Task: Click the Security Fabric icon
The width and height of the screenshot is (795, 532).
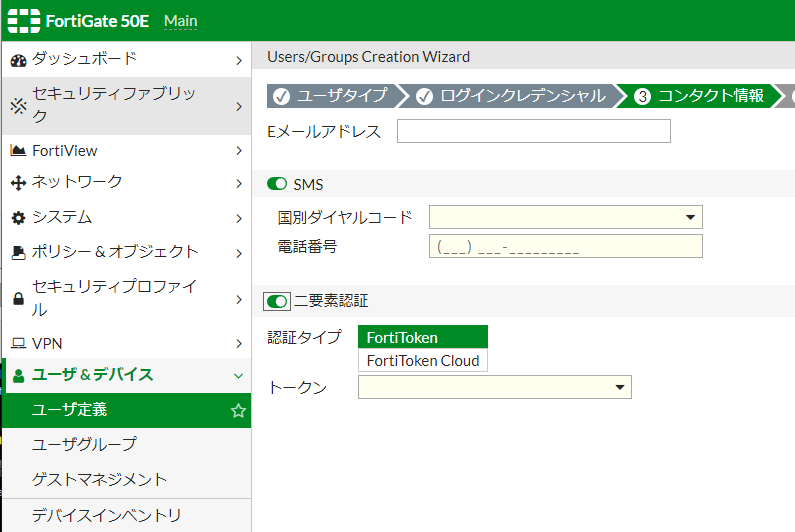Action: [x=18, y=106]
